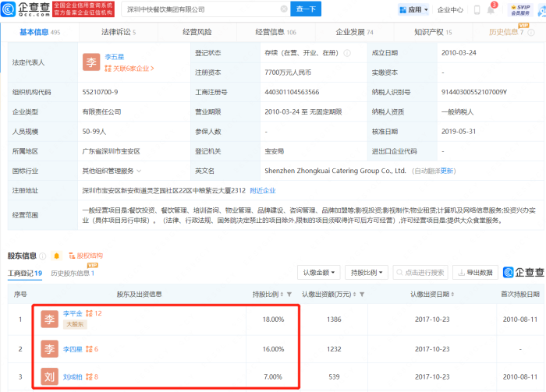This screenshot has width=546, height=392.
Task: Click 李平金 avatar icon
Action: point(49,319)
